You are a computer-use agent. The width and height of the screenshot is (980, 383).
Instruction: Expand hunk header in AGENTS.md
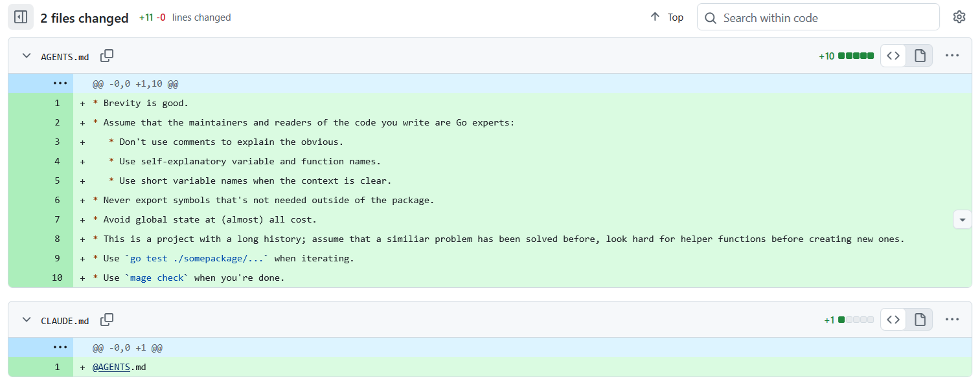tap(60, 83)
